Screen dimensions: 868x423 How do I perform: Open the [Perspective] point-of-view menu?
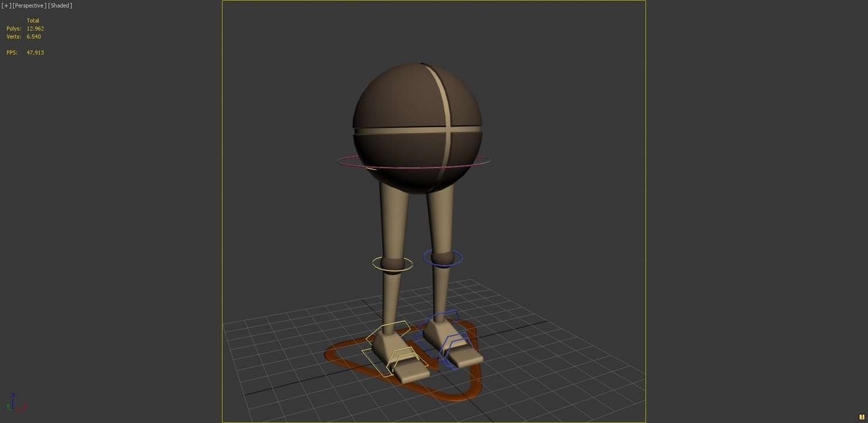[30, 5]
